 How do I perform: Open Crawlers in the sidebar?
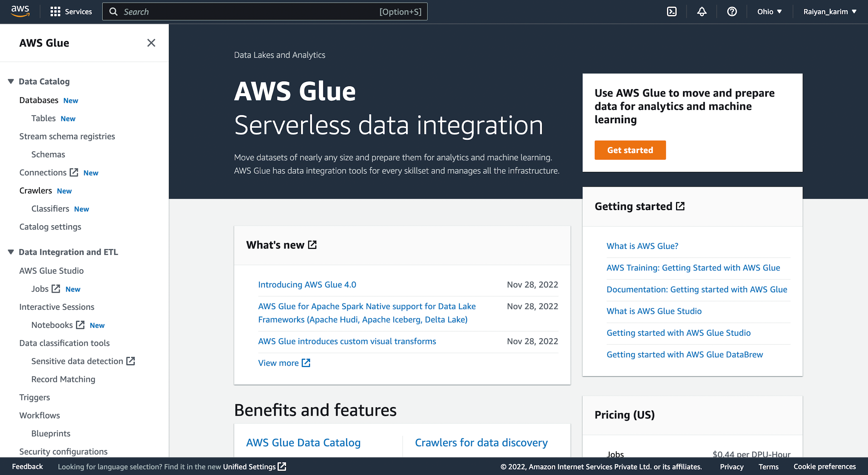click(x=35, y=191)
